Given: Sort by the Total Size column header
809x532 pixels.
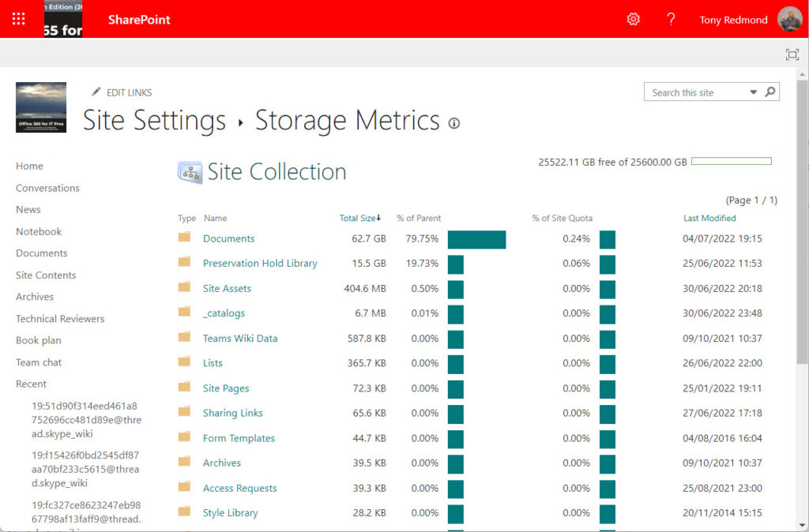Looking at the screenshot, I should tap(359, 218).
